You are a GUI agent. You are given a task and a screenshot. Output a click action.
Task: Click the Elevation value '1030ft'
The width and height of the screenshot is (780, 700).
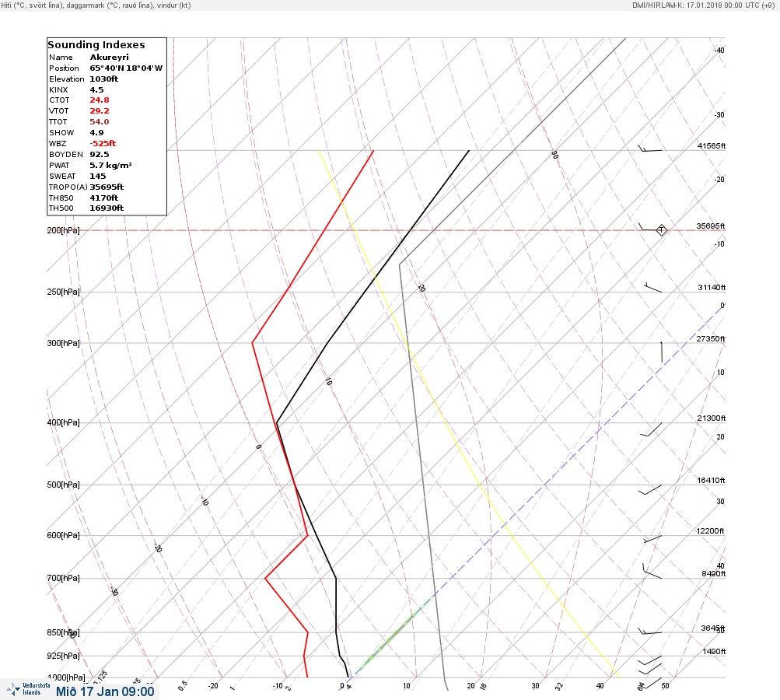pyautogui.click(x=103, y=79)
